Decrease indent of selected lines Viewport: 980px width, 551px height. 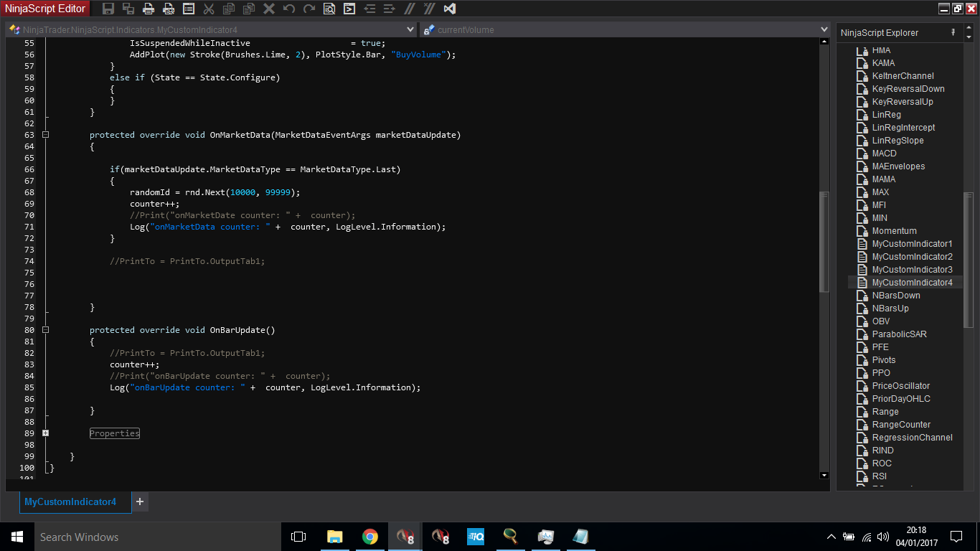tap(369, 9)
